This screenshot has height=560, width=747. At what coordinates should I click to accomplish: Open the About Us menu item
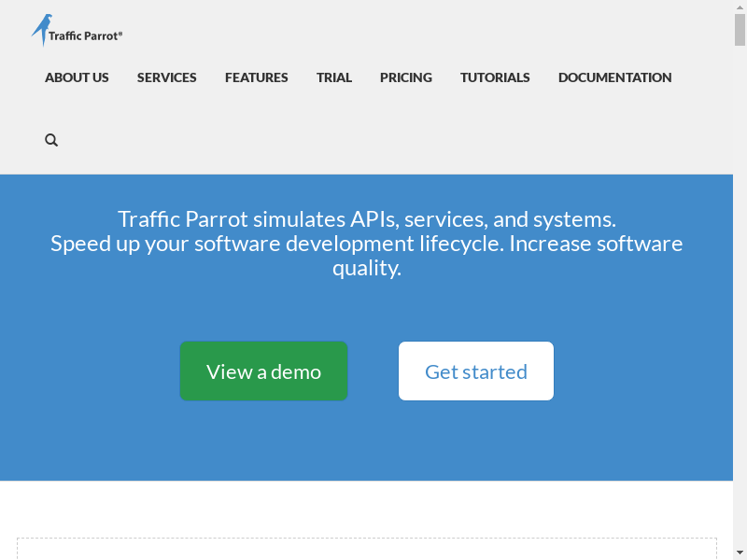point(77,77)
